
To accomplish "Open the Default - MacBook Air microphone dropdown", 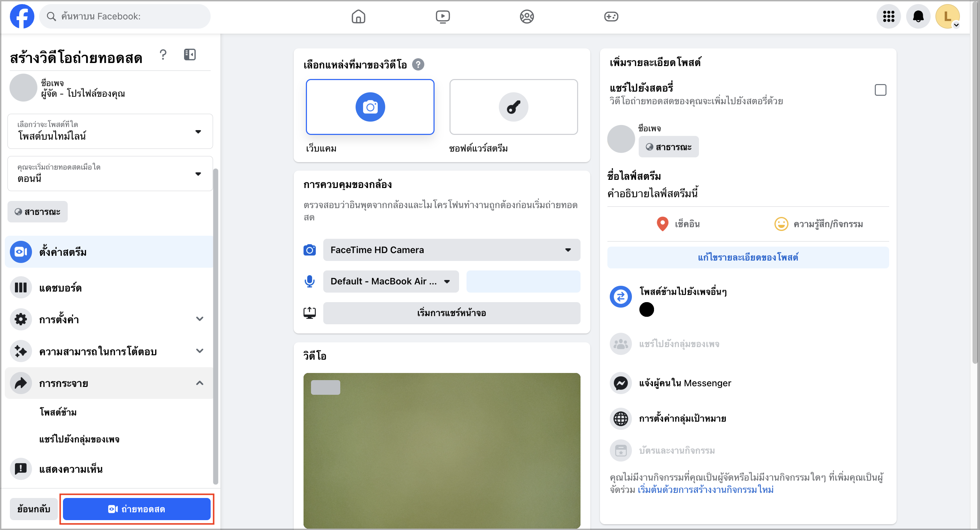I will pos(391,281).
